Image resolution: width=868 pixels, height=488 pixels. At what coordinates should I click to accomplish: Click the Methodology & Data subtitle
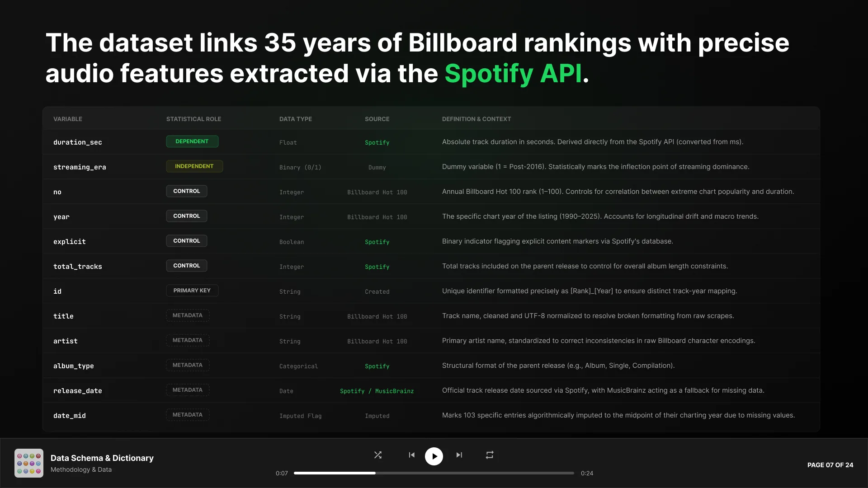tap(81, 469)
